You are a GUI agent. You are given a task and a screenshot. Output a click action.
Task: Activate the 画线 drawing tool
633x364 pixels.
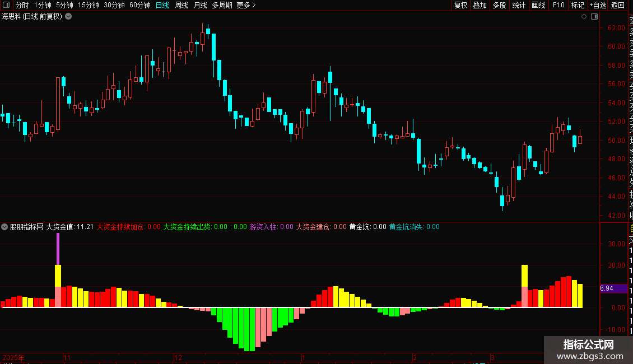(x=538, y=5)
